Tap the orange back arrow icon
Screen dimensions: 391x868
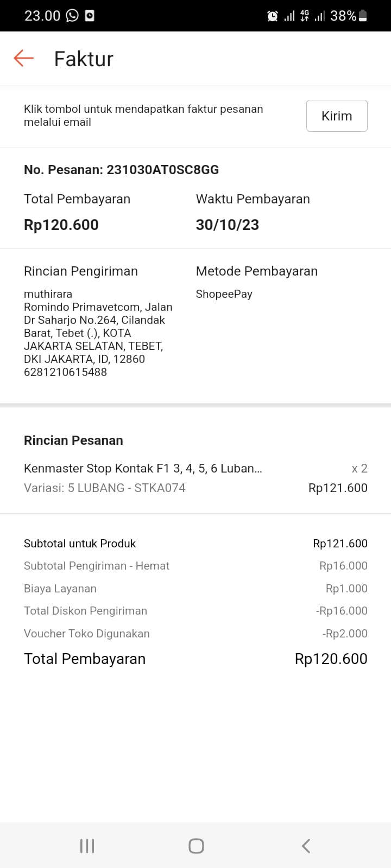click(x=24, y=58)
